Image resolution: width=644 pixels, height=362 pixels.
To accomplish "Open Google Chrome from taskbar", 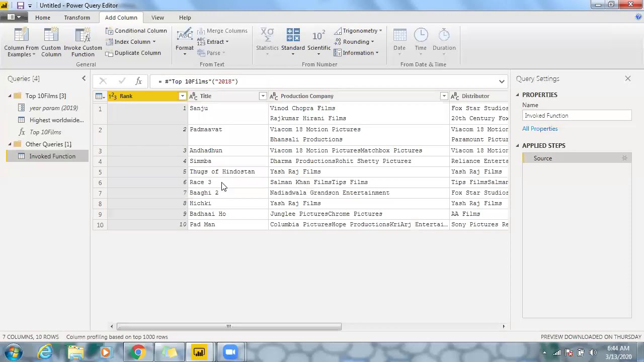I will [137, 352].
